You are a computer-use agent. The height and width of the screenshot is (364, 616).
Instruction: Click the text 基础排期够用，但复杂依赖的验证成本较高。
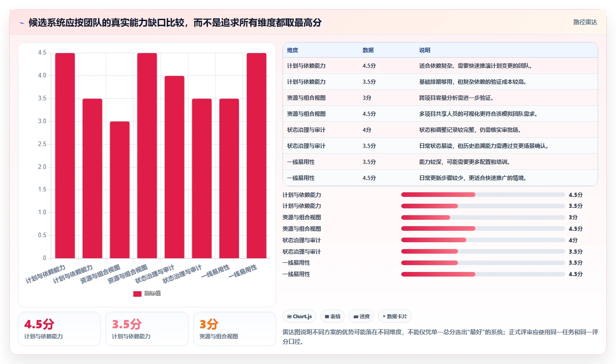(473, 82)
